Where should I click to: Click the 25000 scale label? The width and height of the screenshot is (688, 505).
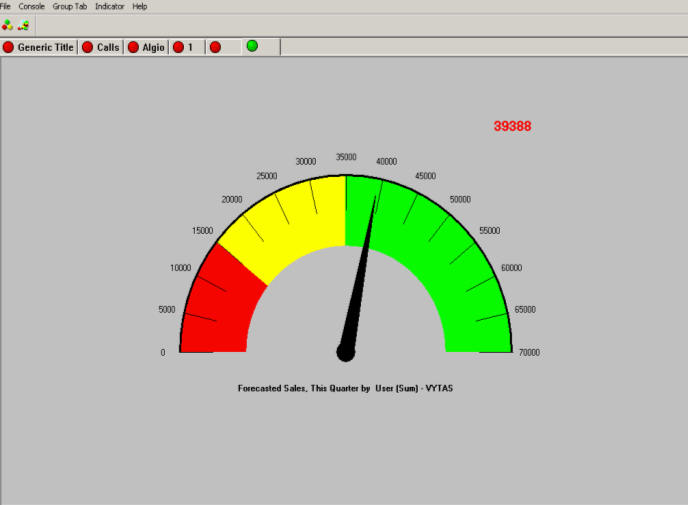(x=267, y=176)
